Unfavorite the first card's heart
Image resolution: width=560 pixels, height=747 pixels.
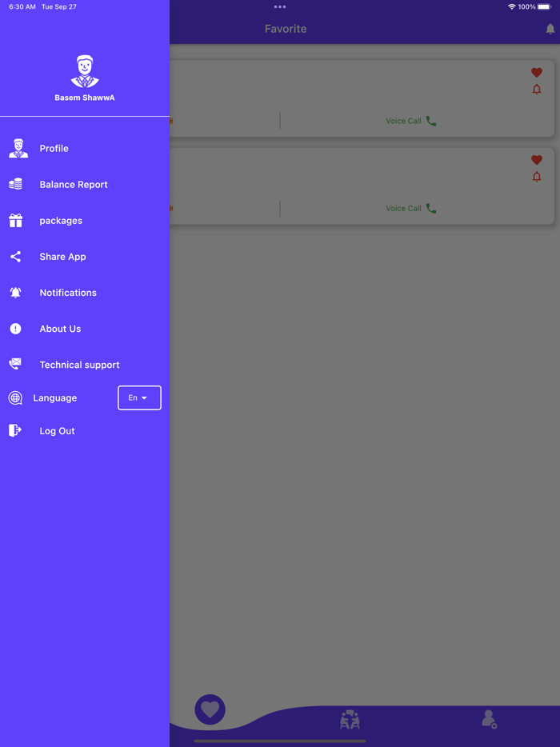[x=537, y=73]
